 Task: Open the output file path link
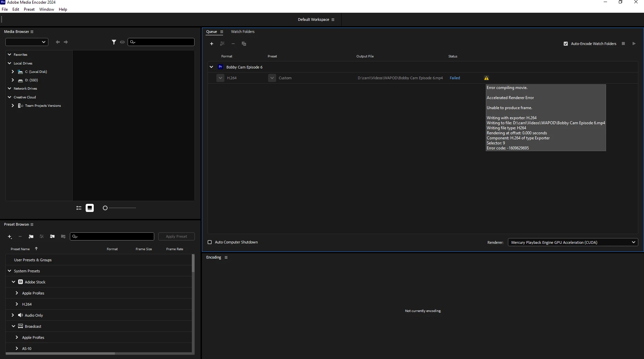coord(400,78)
